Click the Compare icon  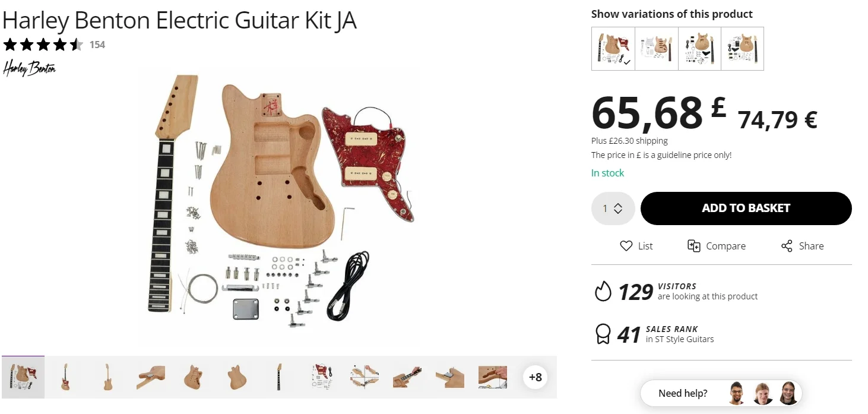click(x=693, y=246)
